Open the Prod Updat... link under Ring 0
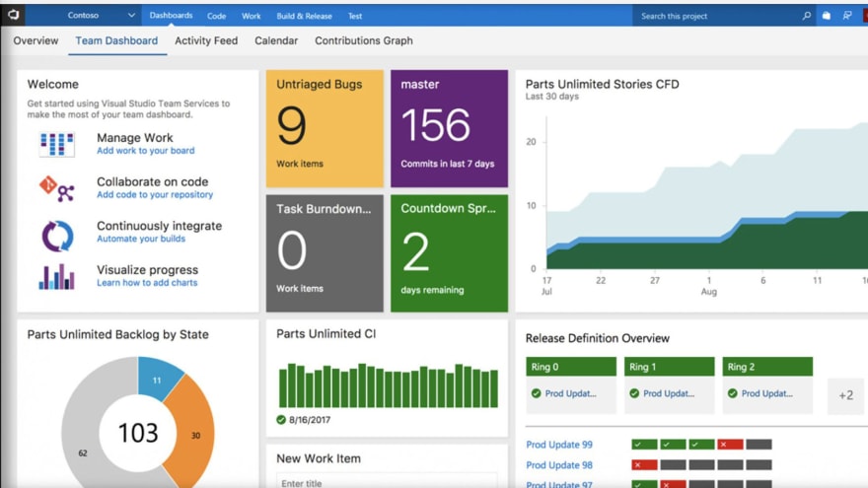The height and width of the screenshot is (488, 868). click(571, 393)
